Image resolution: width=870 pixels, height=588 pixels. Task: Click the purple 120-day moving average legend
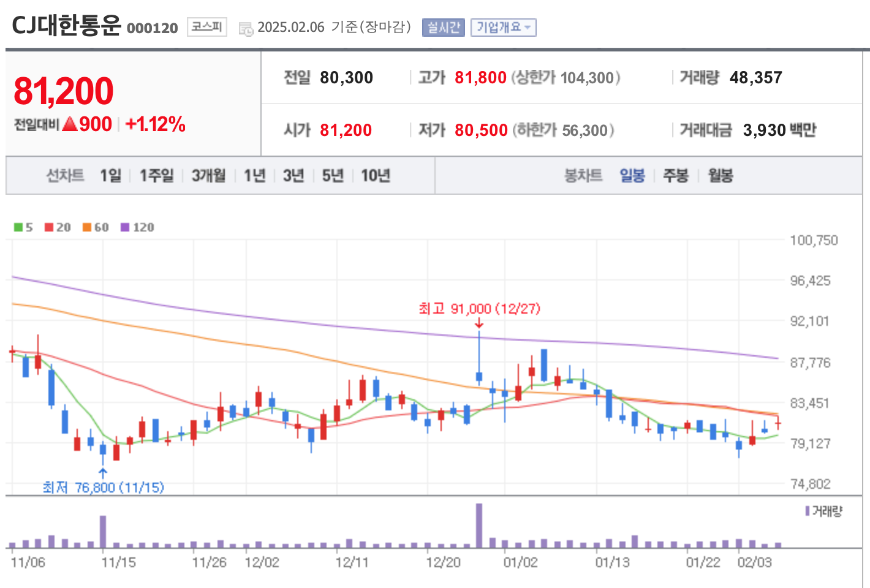coord(137,227)
